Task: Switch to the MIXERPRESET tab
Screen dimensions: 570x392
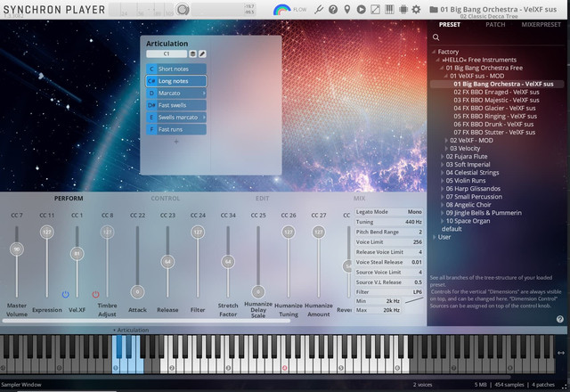Action: point(541,24)
